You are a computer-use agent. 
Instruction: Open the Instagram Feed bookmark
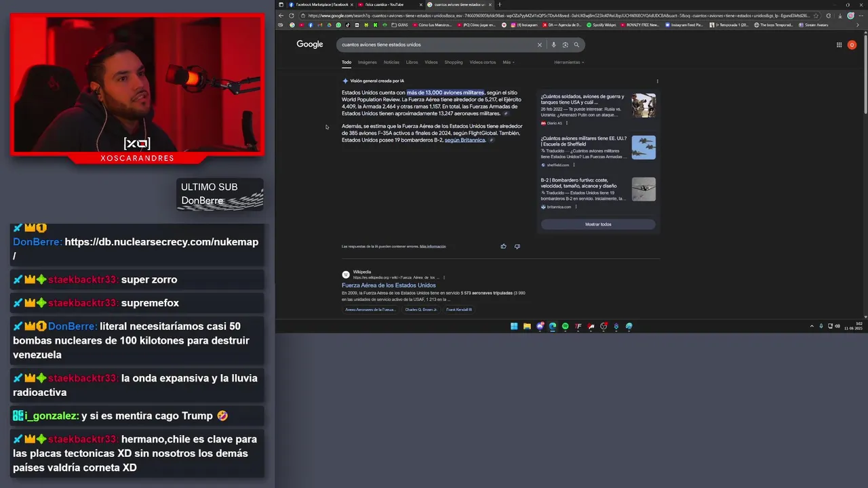pos(684,25)
